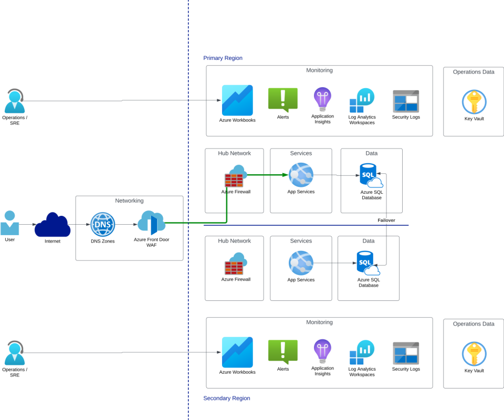Image resolution: width=504 pixels, height=420 pixels.
Task: Click the 'Secondary Region' heading text
Action: (x=227, y=398)
